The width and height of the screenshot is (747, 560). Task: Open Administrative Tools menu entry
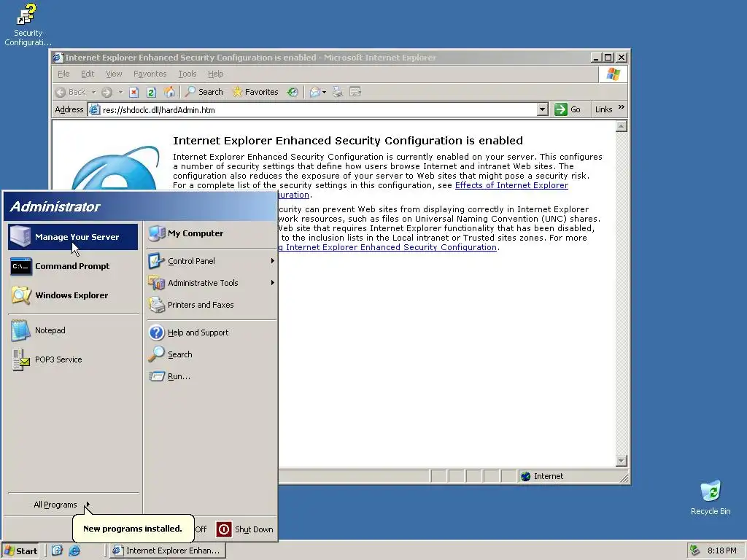tap(211, 283)
